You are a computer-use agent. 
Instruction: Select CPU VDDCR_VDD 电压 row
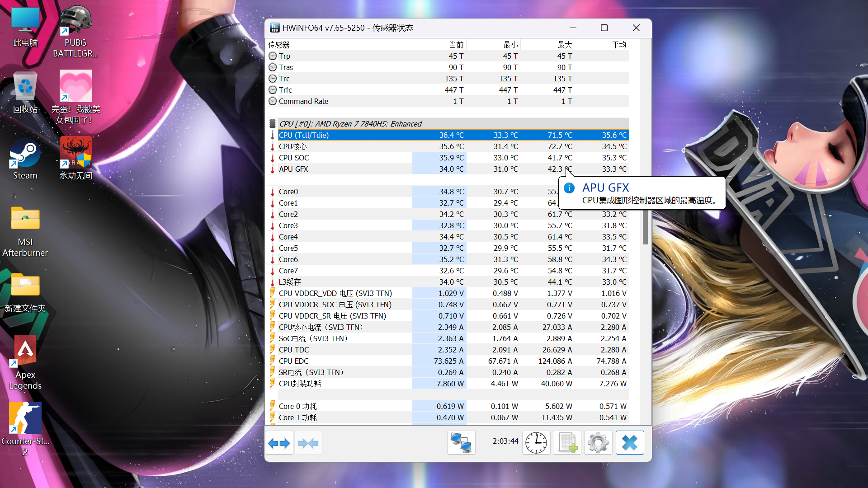coord(448,293)
